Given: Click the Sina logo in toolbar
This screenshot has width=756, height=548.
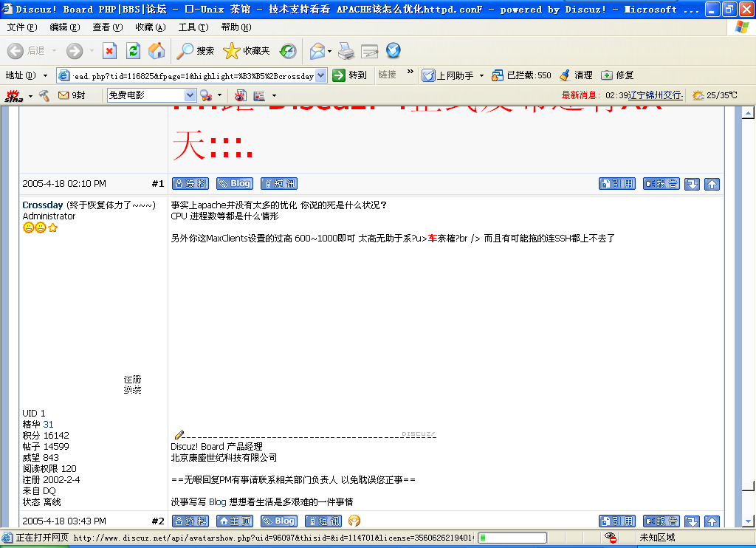Looking at the screenshot, I should tap(13, 95).
